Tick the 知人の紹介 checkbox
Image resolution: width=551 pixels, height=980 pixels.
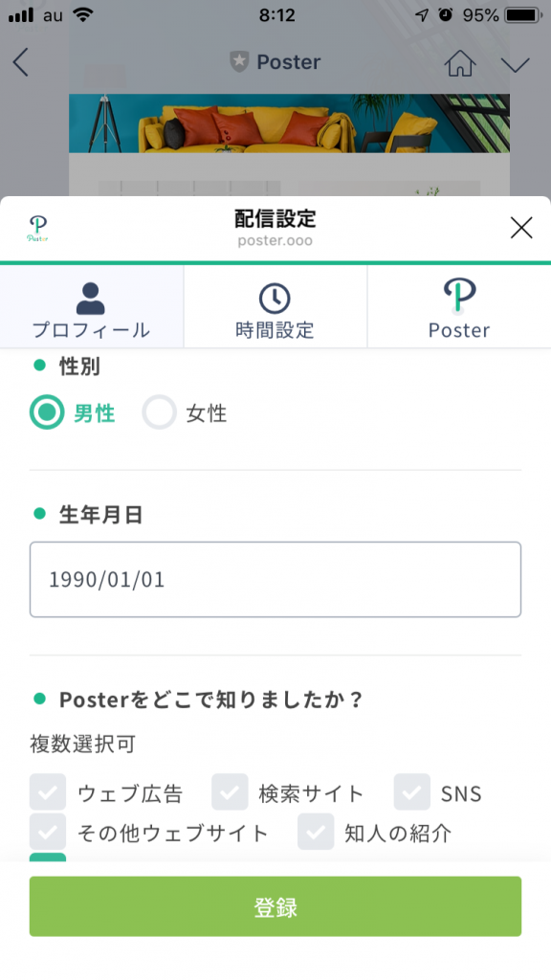316,832
